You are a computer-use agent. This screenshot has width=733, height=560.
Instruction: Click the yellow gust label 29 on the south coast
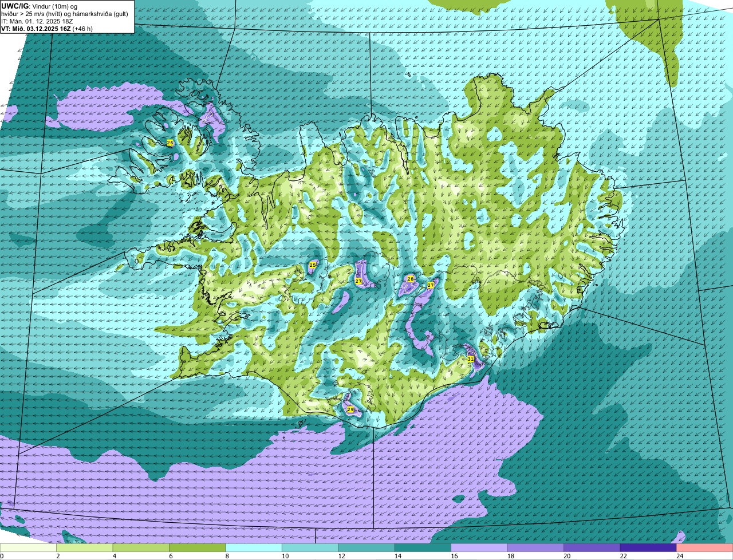(x=350, y=409)
